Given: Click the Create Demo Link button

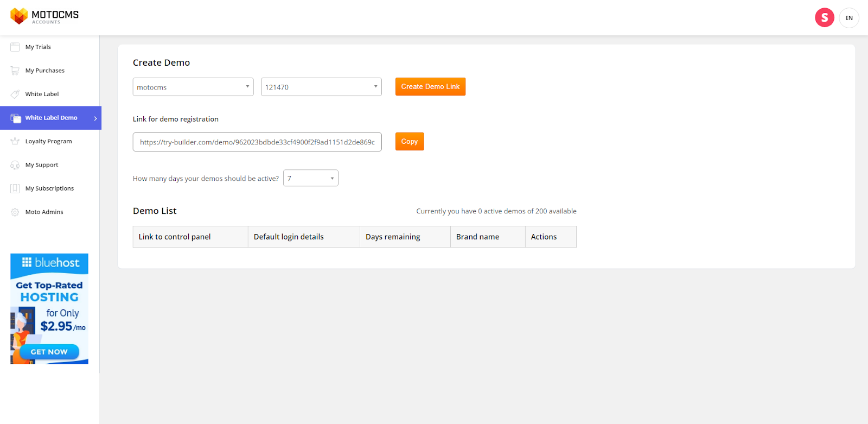Looking at the screenshot, I should pos(430,87).
